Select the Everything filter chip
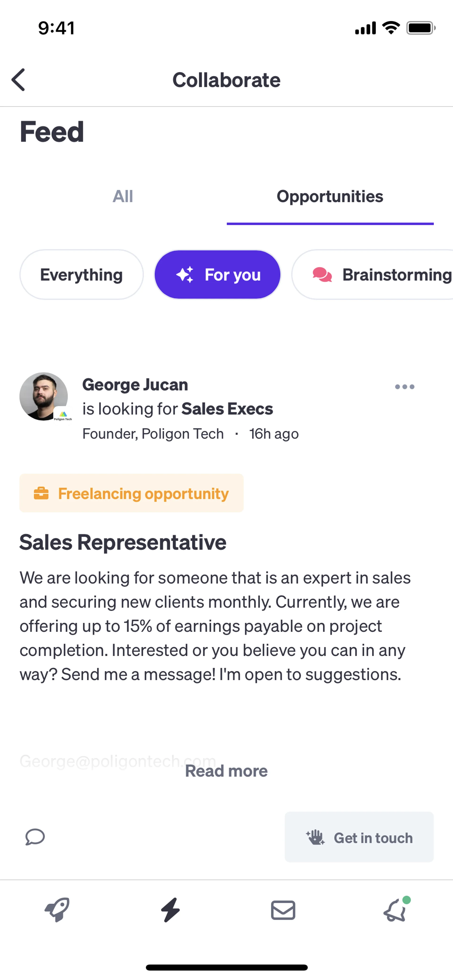 coord(81,275)
